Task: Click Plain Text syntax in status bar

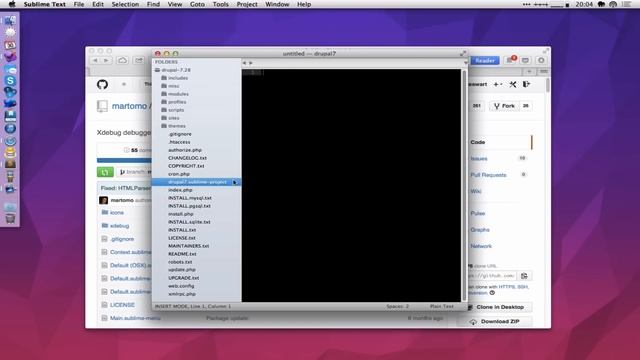Action: click(x=442, y=306)
